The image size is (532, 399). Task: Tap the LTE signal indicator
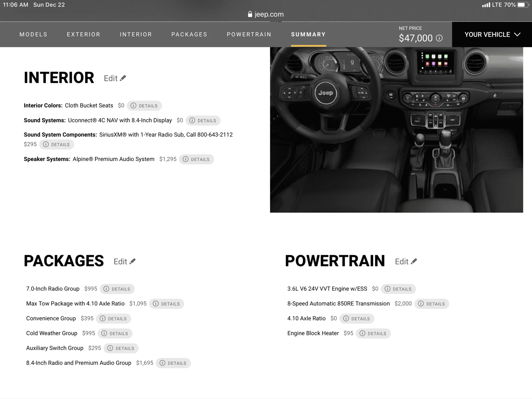[492, 5]
